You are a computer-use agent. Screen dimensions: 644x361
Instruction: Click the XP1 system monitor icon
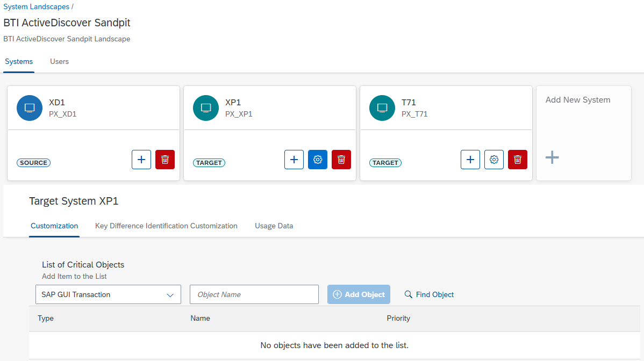206,108
